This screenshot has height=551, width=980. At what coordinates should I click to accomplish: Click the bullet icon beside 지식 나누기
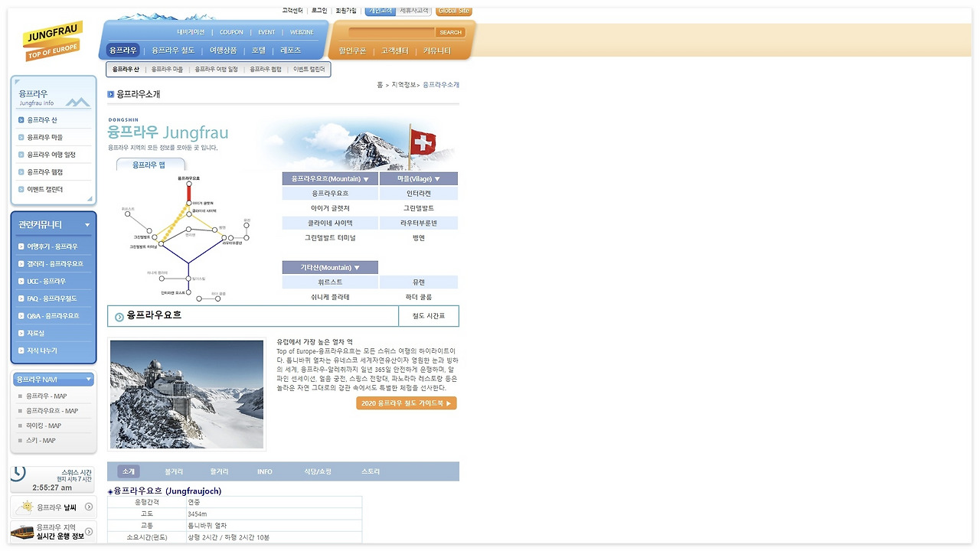pyautogui.click(x=21, y=350)
